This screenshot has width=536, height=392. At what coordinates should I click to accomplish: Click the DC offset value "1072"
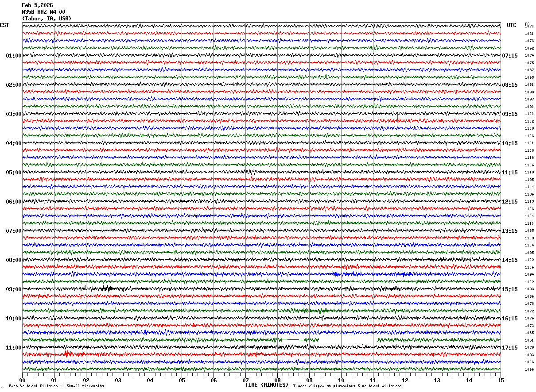[529, 311]
